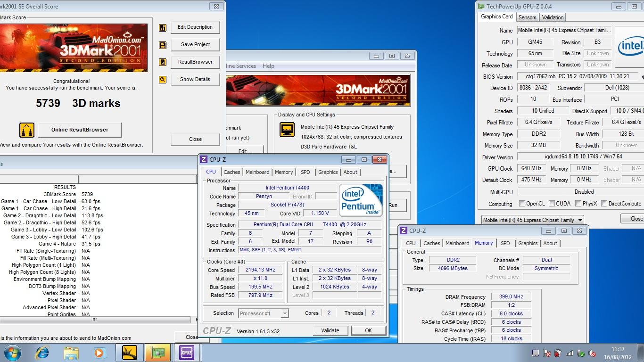Click the Edit Description button
This screenshot has width=644, height=362.
(x=195, y=27)
